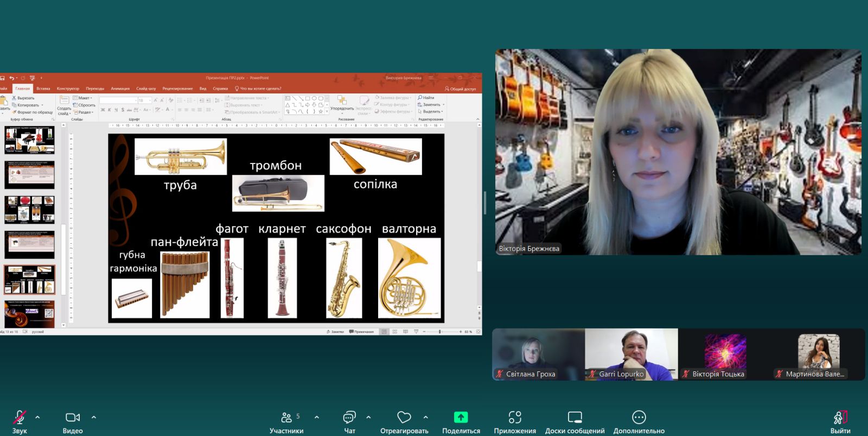Toggle Заметки notes pane in status bar

335,331
